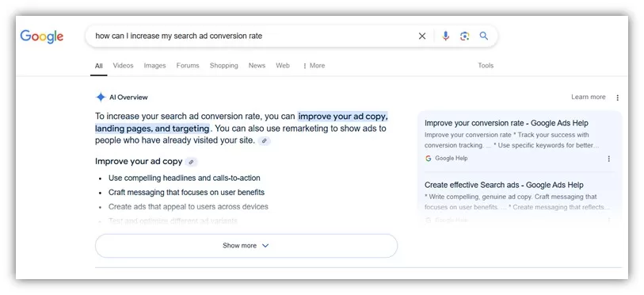Open Improve your conversion rate help article
Screen dimensions: 644x295
506,123
